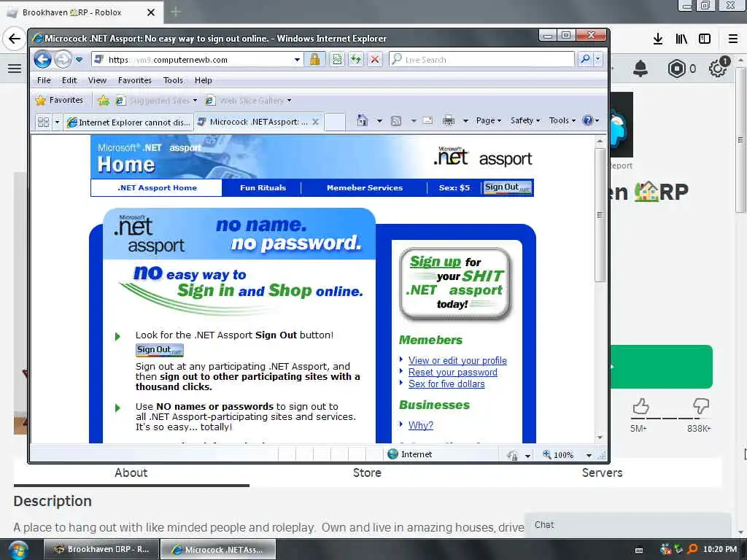Open the File menu
The width and height of the screenshot is (747, 560).
[x=44, y=80]
